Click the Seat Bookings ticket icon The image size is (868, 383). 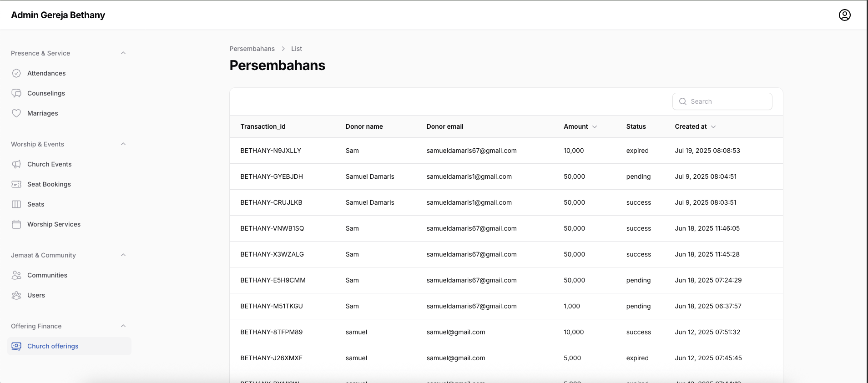point(16,184)
